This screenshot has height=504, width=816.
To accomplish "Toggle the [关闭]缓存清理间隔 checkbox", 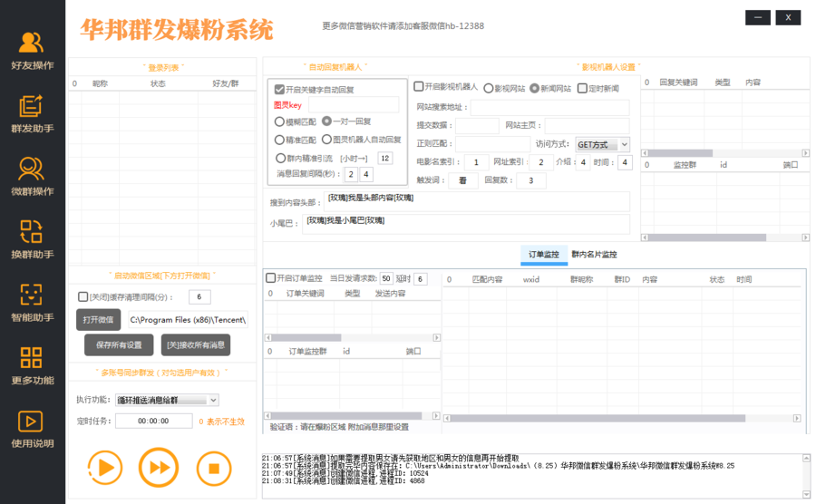I will click(83, 296).
